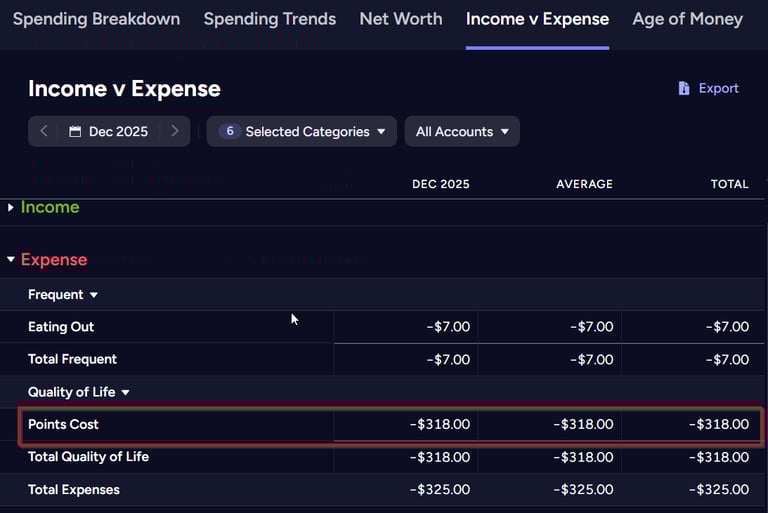768x513 pixels.
Task: Open the Net Worth tab
Action: (400, 19)
